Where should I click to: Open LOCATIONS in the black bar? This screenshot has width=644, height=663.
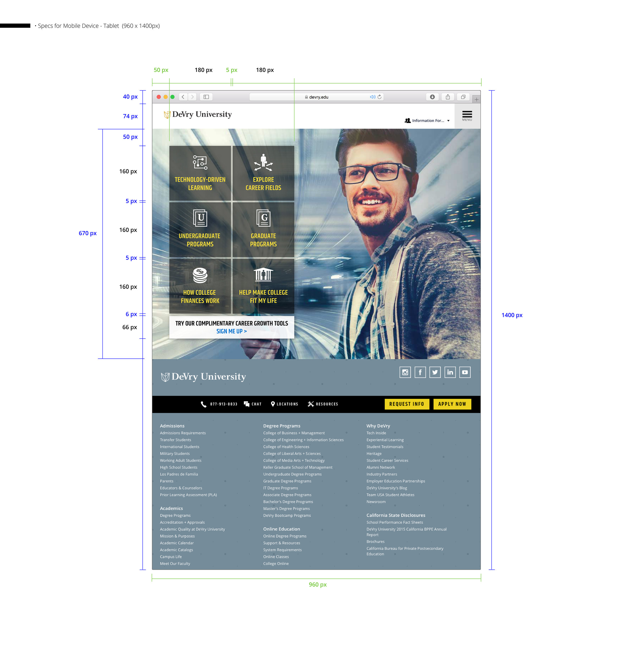[284, 404]
